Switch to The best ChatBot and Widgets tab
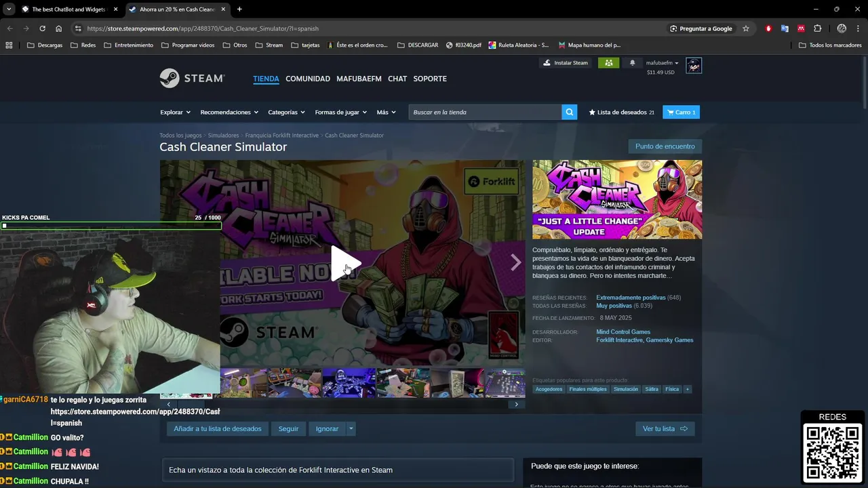The height and width of the screenshot is (488, 868). (x=70, y=9)
